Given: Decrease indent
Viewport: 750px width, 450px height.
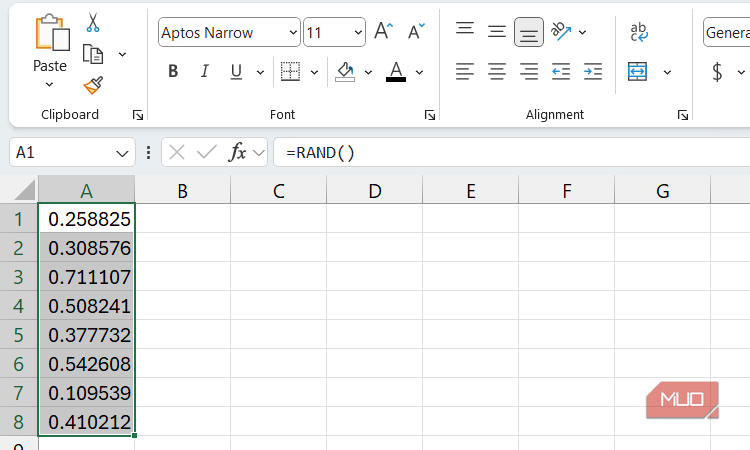Looking at the screenshot, I should pyautogui.click(x=561, y=72).
